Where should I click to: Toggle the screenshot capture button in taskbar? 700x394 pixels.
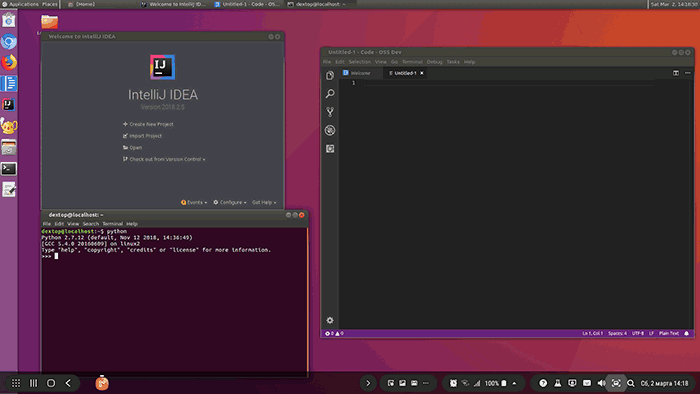[x=616, y=383]
